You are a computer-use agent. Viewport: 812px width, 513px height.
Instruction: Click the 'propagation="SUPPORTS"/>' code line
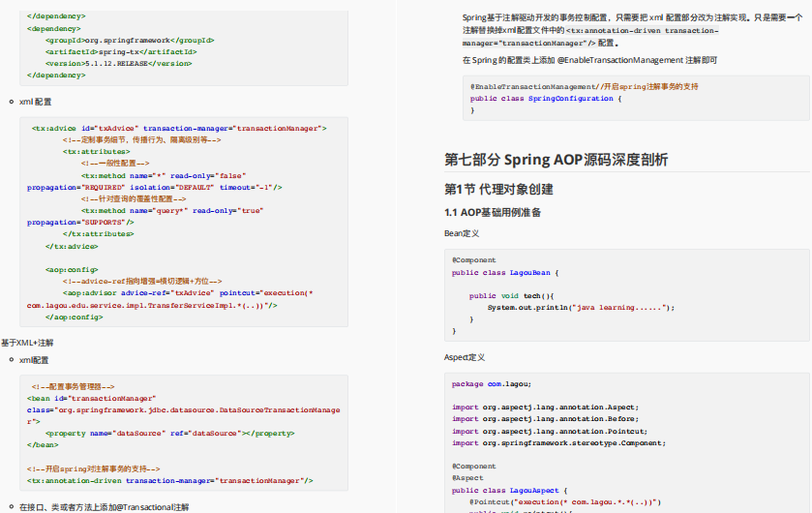point(80,222)
